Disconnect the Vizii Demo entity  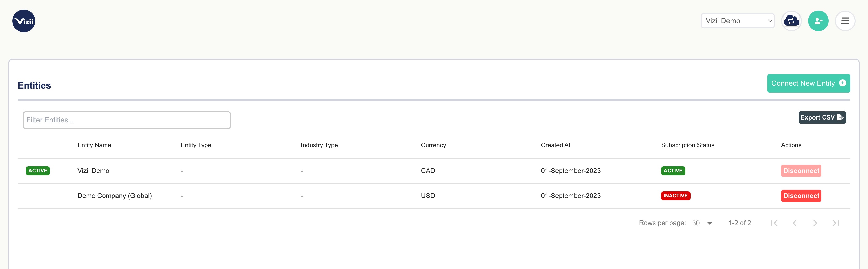point(801,171)
